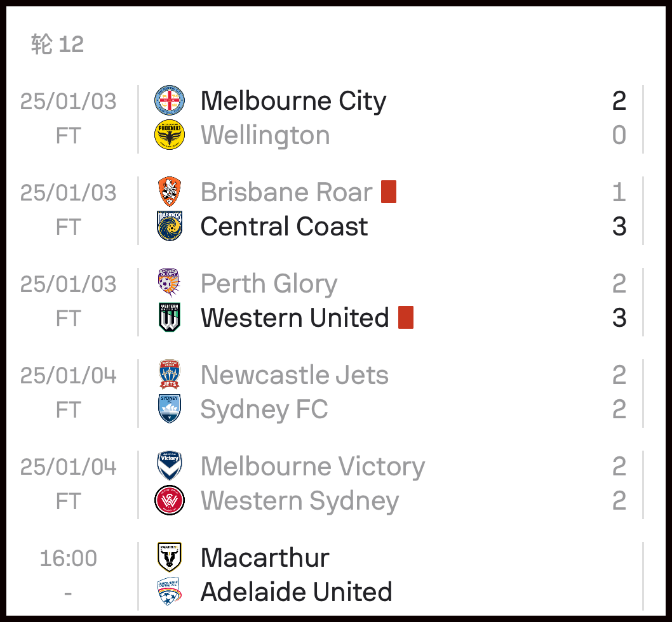Viewport: 672px width, 622px height.
Task: Click the Macarthur bull crest
Action: (x=170, y=557)
